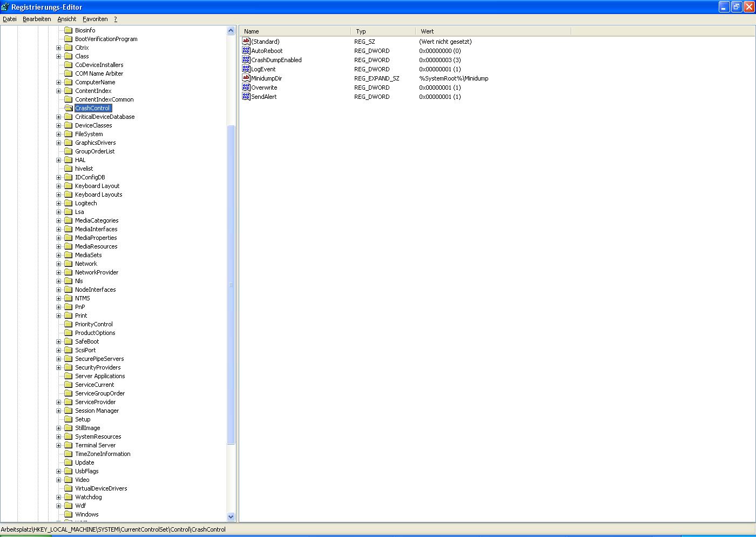Click the CrashControl open folder icon
Viewport: 756px width, 537px height.
[x=69, y=108]
